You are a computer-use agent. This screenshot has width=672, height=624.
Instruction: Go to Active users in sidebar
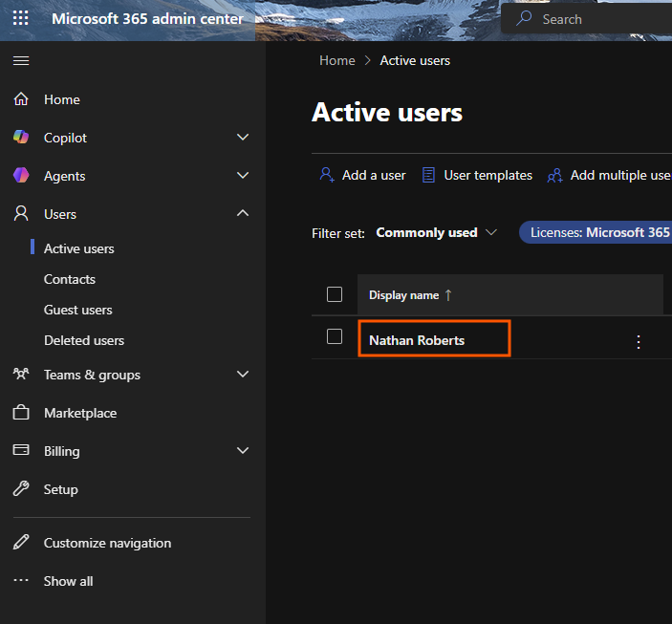[x=78, y=248]
